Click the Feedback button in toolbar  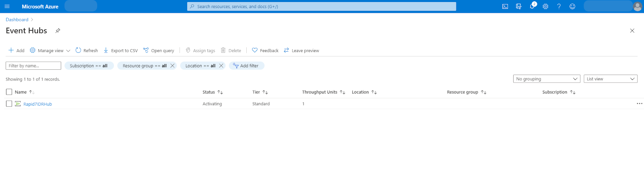265,50
